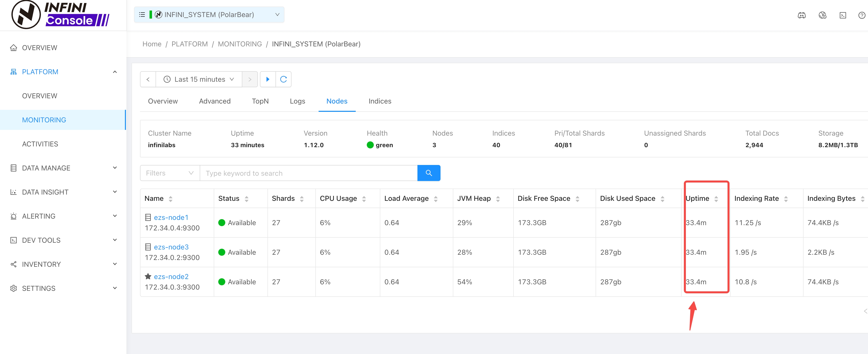Click the keyword search input field
The width and height of the screenshot is (868, 354).
(308, 173)
